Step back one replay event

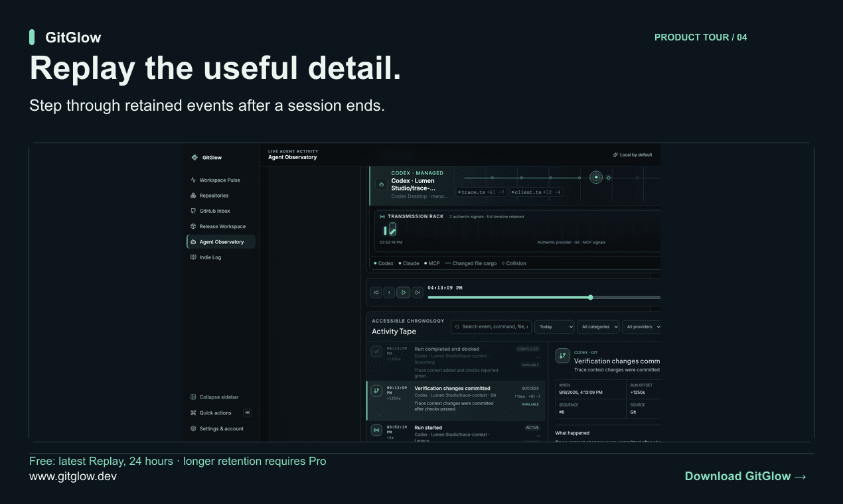(390, 292)
